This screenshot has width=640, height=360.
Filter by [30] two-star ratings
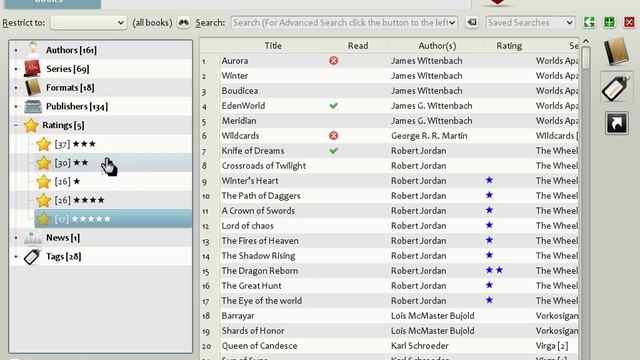(x=71, y=163)
